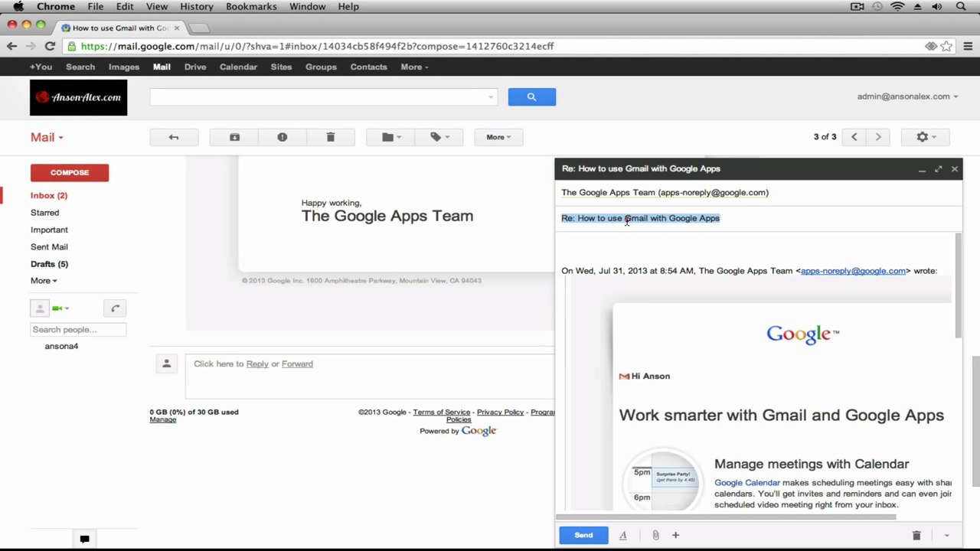The height and width of the screenshot is (551, 980).
Task: Open Calendar in the Google bar
Action: pos(238,67)
